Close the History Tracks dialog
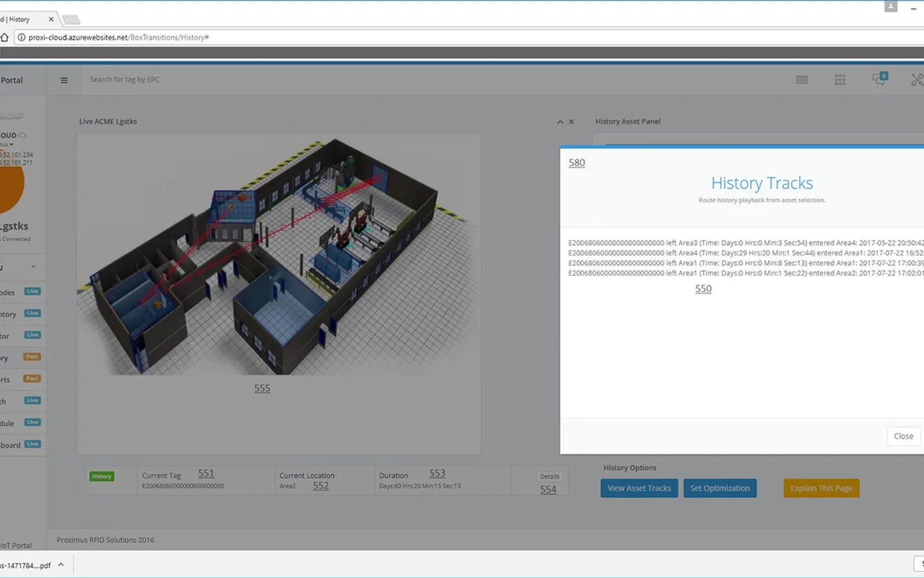 (x=903, y=436)
